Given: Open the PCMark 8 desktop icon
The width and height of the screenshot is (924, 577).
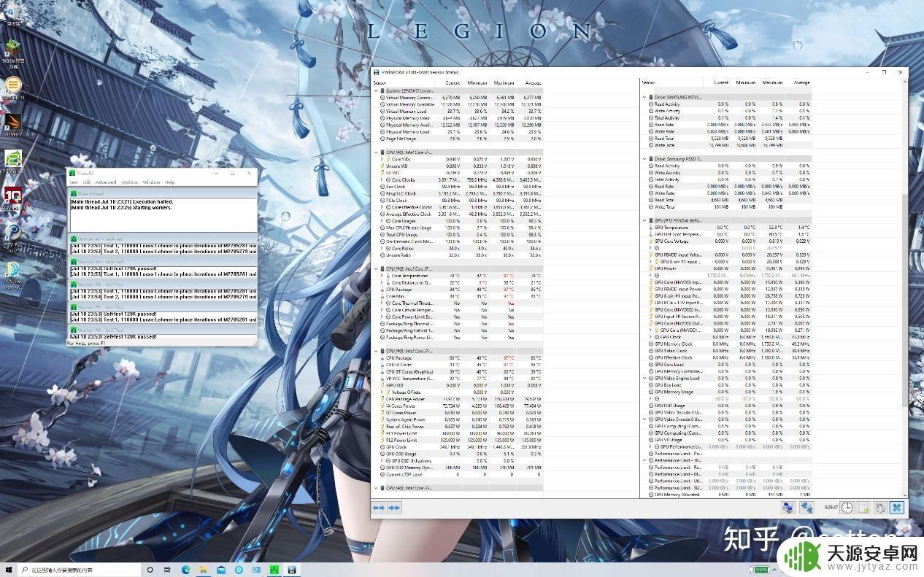Looking at the screenshot, I should pos(13,160).
